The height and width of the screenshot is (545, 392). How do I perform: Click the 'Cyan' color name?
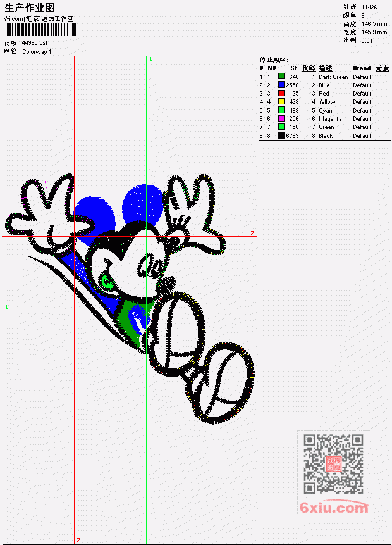[x=326, y=111]
